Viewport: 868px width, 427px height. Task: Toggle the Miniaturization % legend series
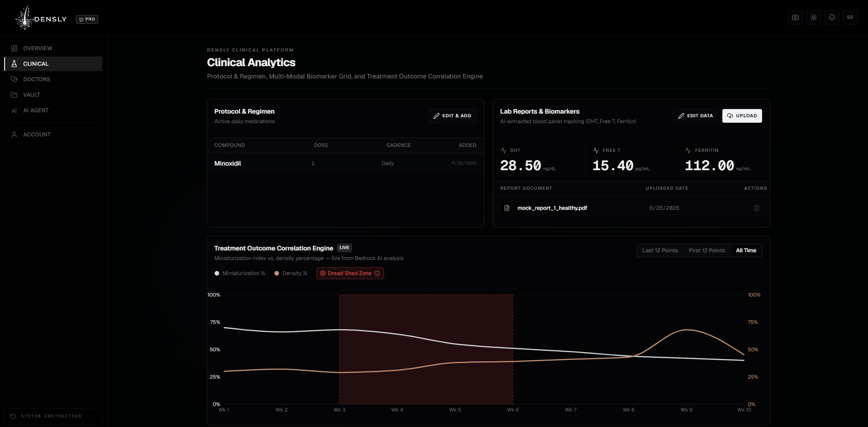pos(240,273)
